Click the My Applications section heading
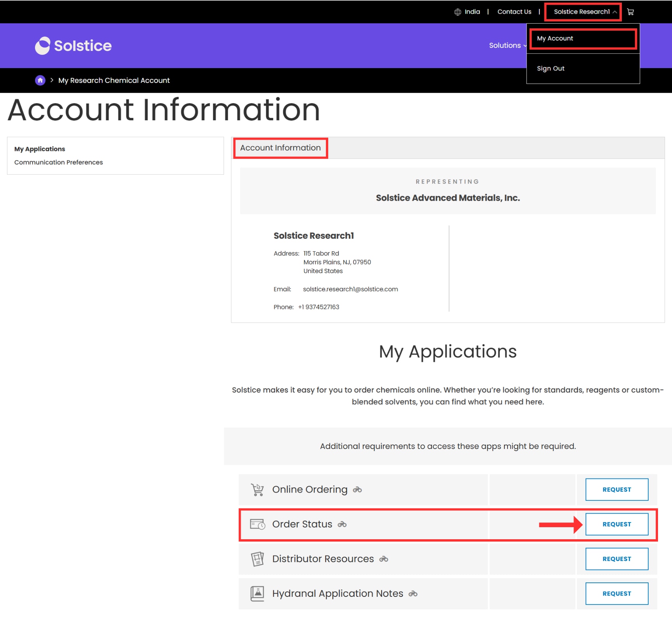Image resolution: width=672 pixels, height=619 pixels. pos(448,352)
